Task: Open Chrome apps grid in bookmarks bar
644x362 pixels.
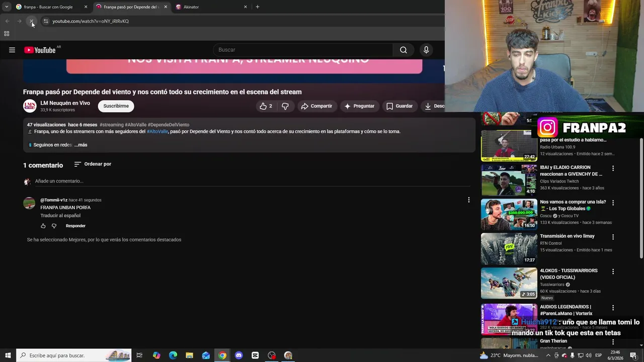Action: (x=7, y=34)
